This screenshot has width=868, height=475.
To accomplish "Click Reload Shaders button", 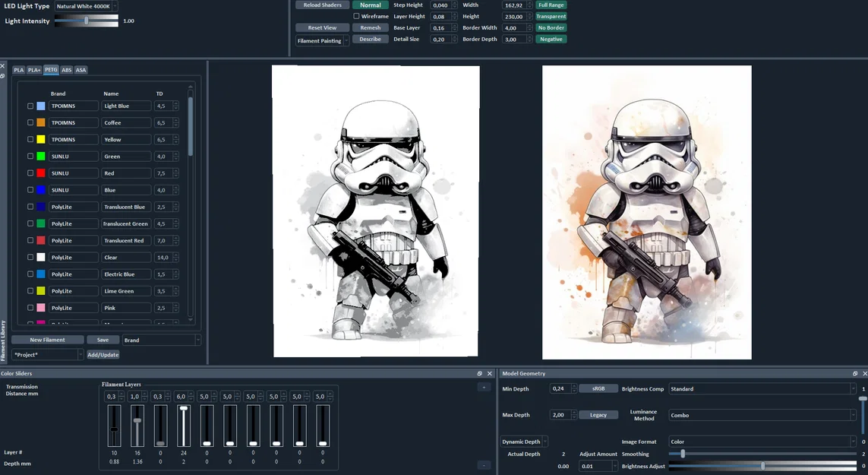I will (x=322, y=5).
